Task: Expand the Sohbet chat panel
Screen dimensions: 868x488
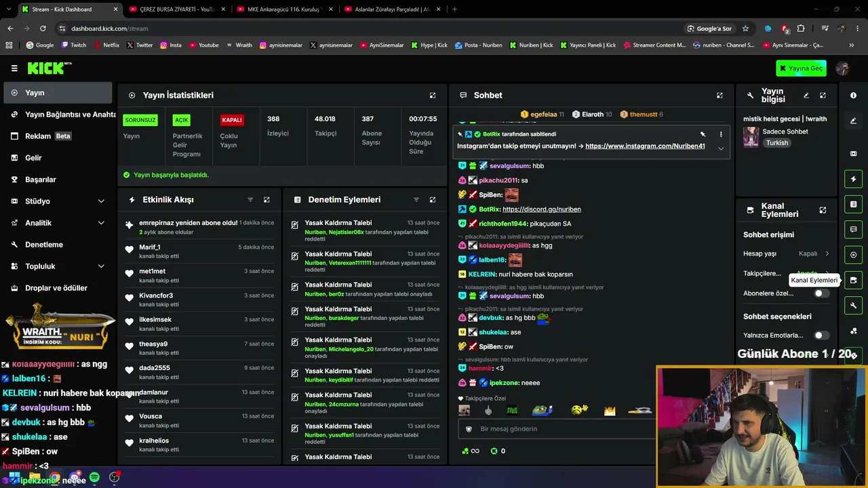Action: [719, 96]
